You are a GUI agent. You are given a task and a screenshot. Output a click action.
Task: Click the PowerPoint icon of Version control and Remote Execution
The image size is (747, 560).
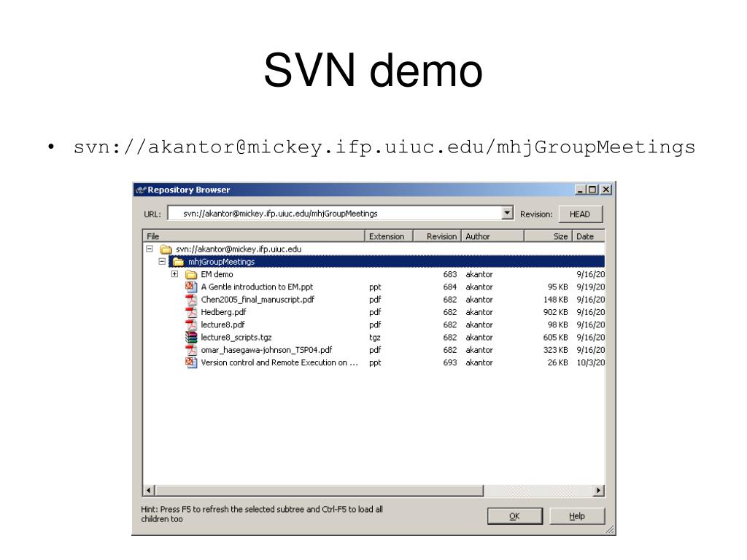(x=191, y=362)
